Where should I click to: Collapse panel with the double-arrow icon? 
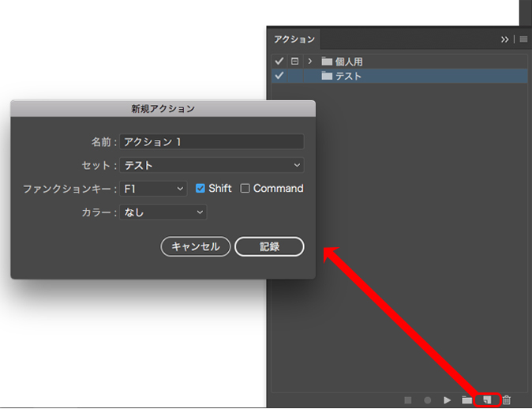505,39
